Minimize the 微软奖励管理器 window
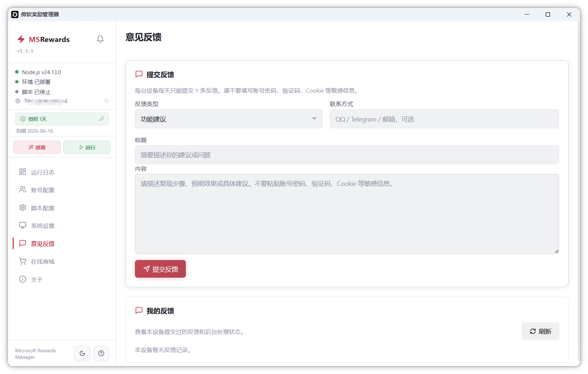The width and height of the screenshot is (588, 374). (527, 14)
